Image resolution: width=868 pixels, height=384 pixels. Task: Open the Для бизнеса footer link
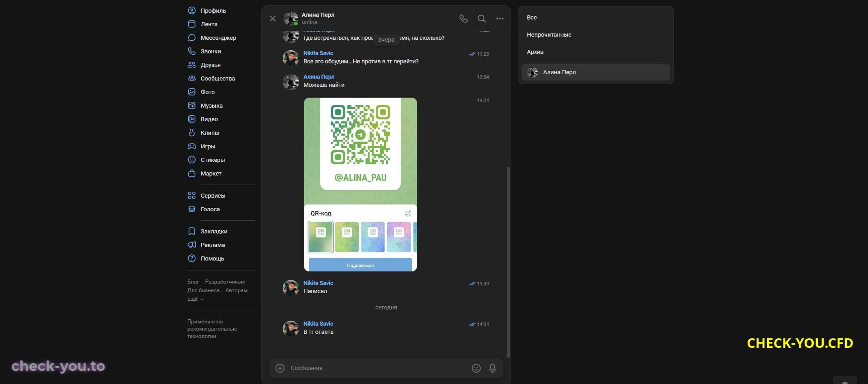(x=203, y=290)
